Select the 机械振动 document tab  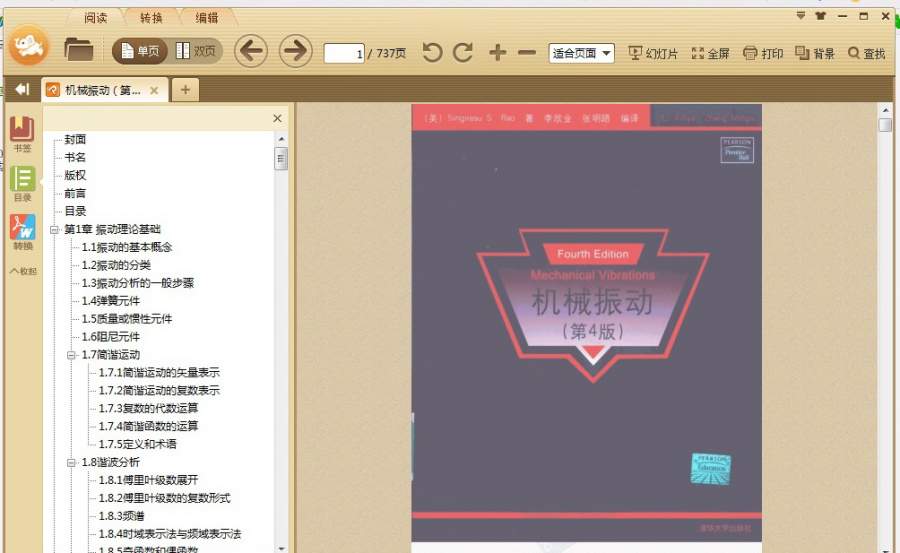102,90
